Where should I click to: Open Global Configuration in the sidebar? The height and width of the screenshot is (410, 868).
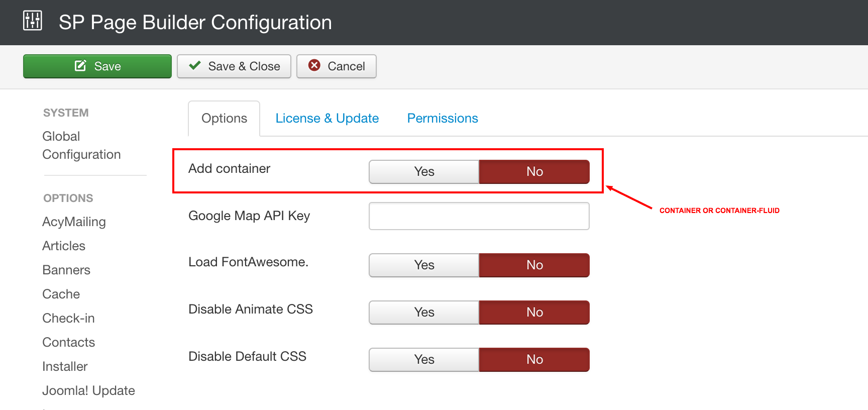pyautogui.click(x=81, y=145)
